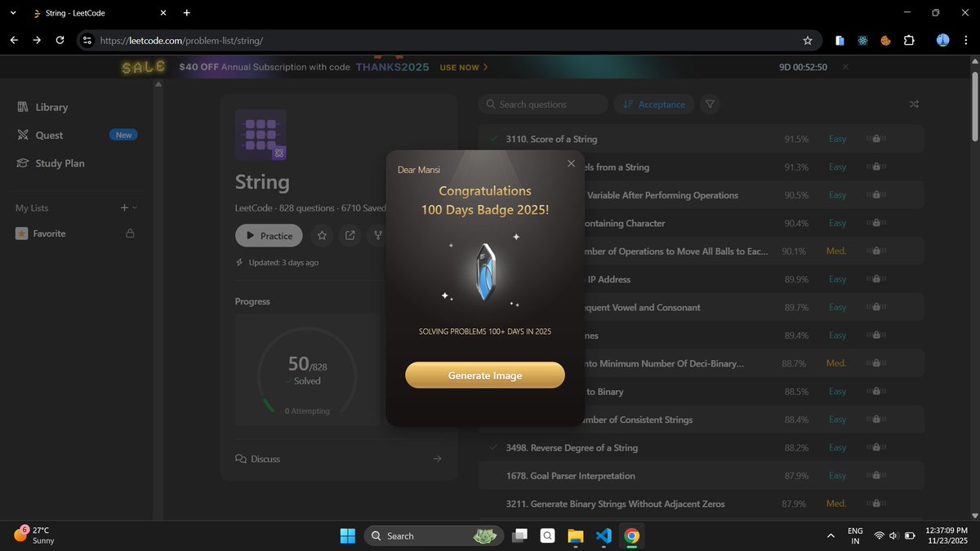Viewport: 980px width, 551px height.
Task: Click the USE NOW sale link
Action: pyautogui.click(x=464, y=67)
